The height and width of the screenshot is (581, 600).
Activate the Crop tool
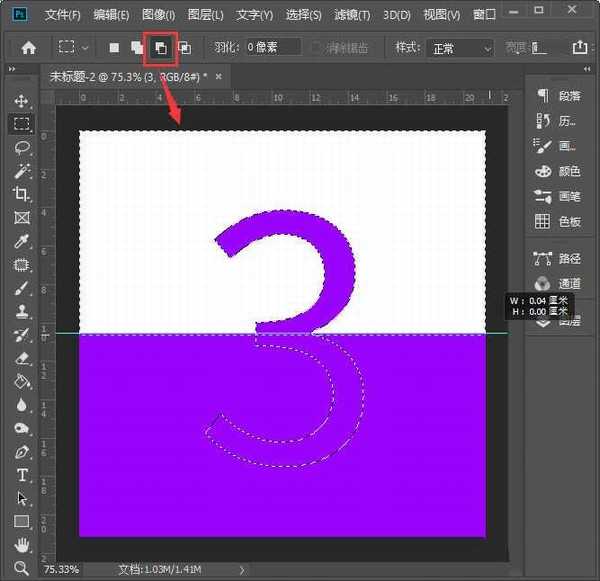pos(21,194)
